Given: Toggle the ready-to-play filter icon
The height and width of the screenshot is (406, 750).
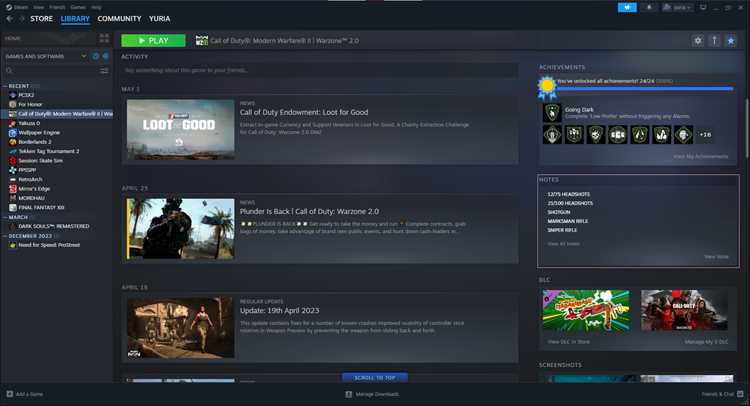Looking at the screenshot, I should [105, 56].
